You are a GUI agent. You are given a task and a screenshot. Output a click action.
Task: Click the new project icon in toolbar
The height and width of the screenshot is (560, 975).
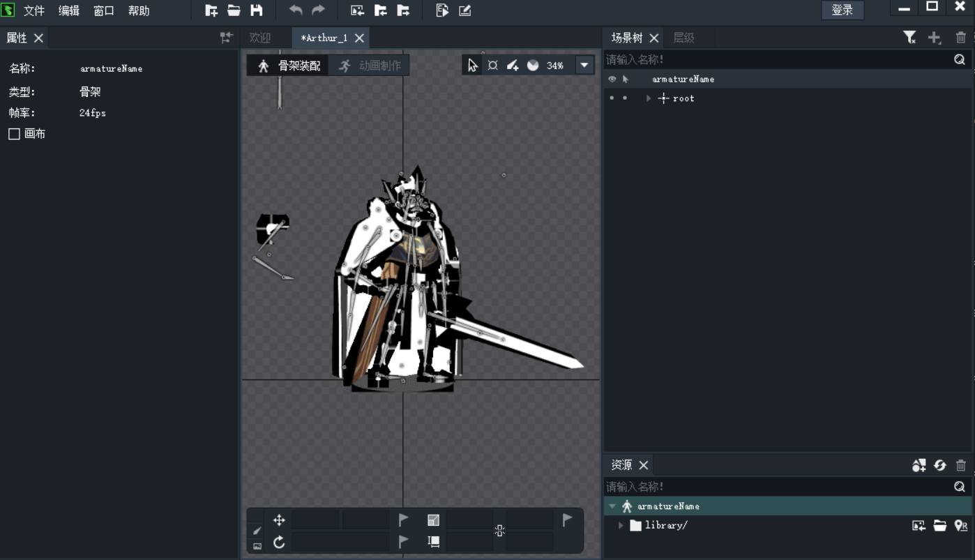pyautogui.click(x=211, y=10)
